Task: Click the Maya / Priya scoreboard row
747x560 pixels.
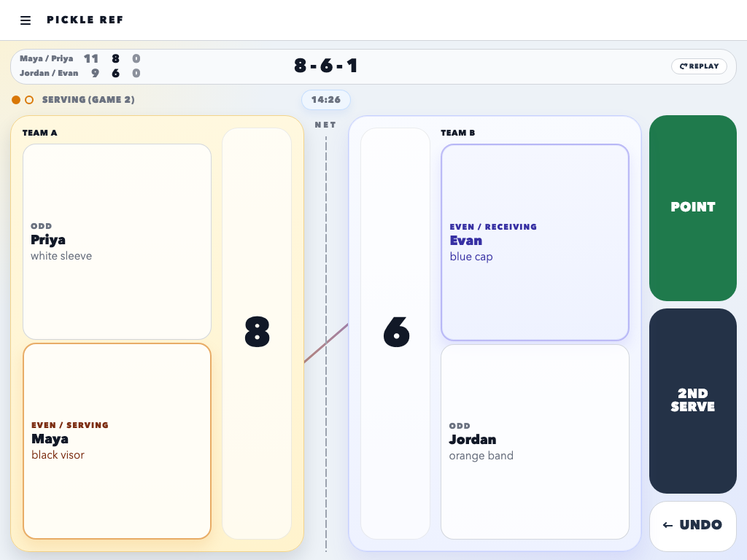Action: coord(80,59)
